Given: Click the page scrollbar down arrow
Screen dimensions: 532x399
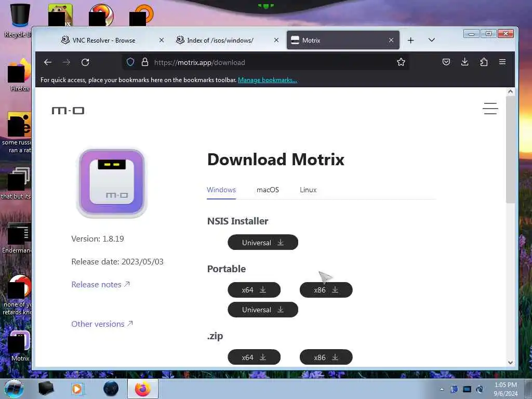Looking at the screenshot, I should click(x=510, y=362).
